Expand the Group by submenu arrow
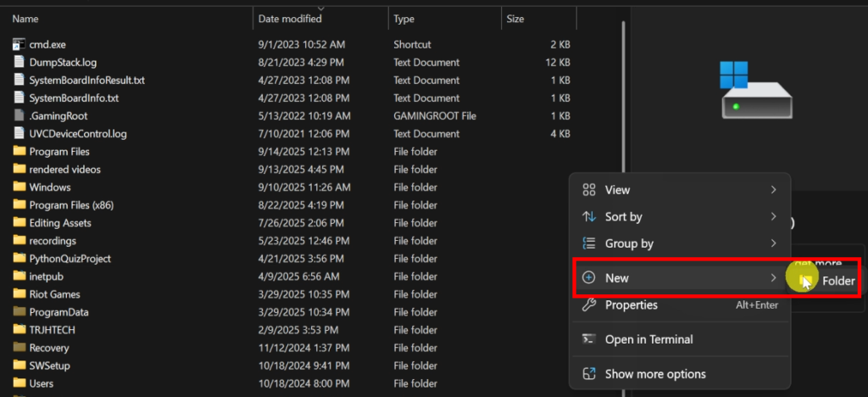The image size is (868, 397). (x=773, y=243)
